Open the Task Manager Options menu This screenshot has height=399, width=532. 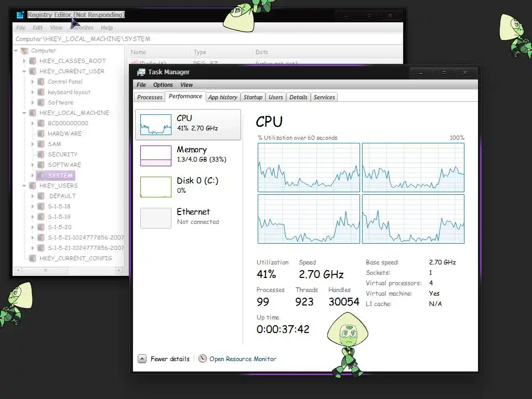coord(163,85)
